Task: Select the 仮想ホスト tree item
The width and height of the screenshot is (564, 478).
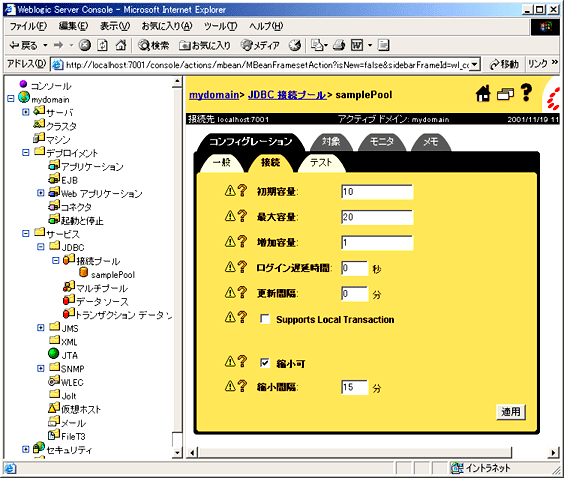Action: pyautogui.click(x=81, y=409)
